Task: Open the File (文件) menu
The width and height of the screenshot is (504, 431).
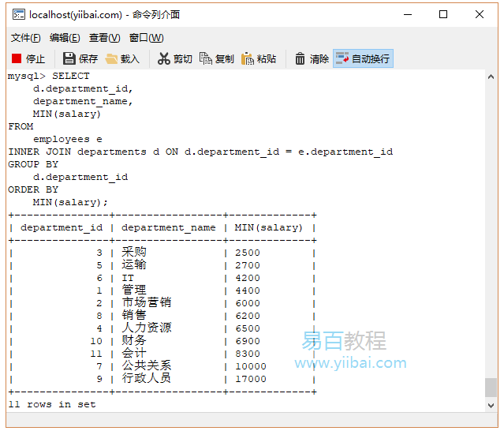Action: point(25,38)
